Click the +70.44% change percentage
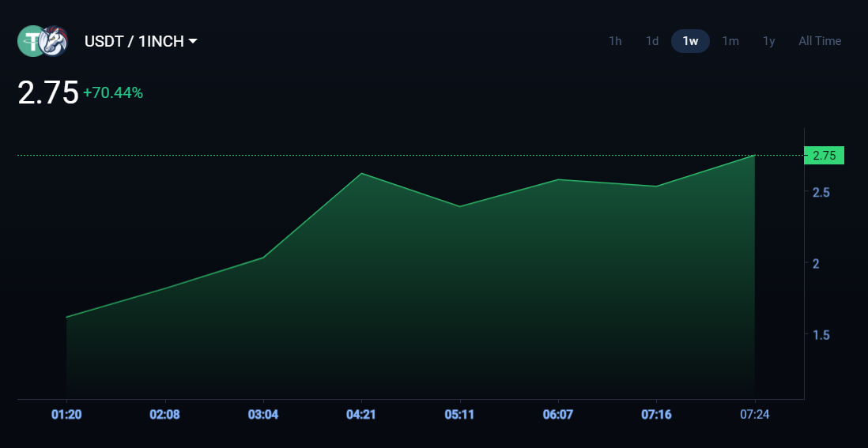Image resolution: width=868 pixels, height=448 pixels. (x=113, y=93)
